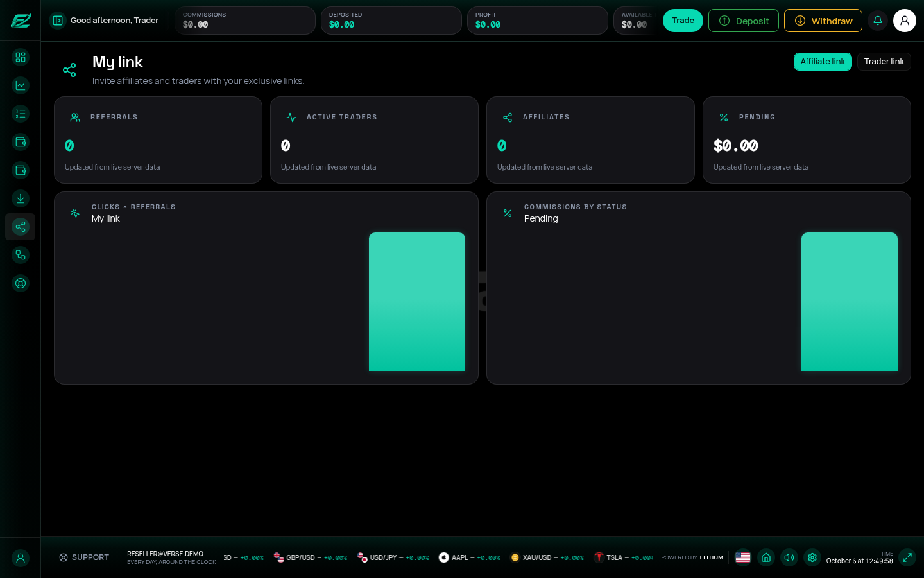Click the home icon in bottom bar

[766, 557]
